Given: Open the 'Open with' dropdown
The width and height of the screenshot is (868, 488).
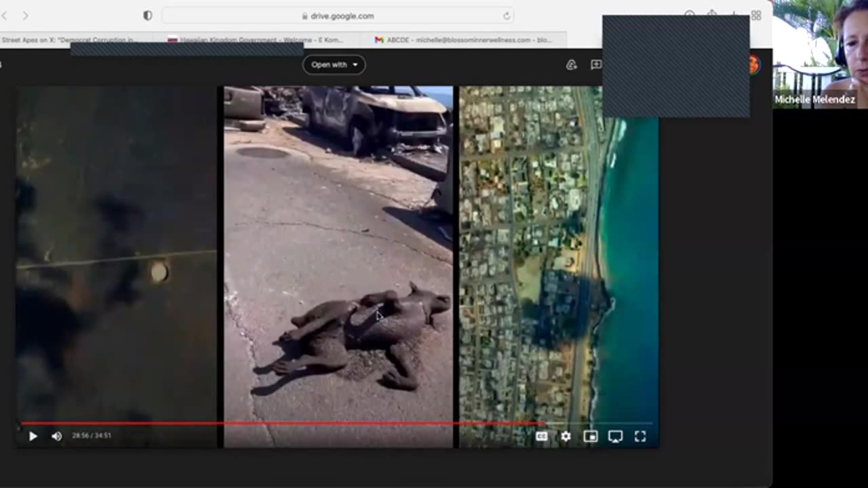Looking at the screenshot, I should pyautogui.click(x=334, y=64).
